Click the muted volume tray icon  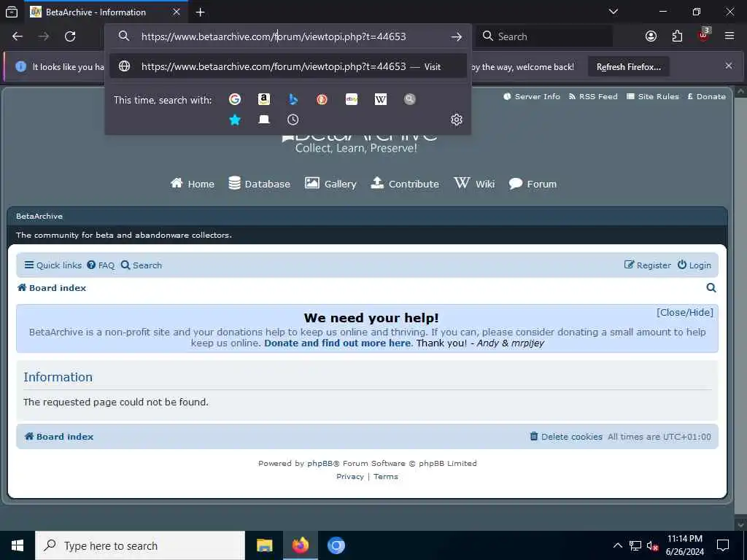652,545
